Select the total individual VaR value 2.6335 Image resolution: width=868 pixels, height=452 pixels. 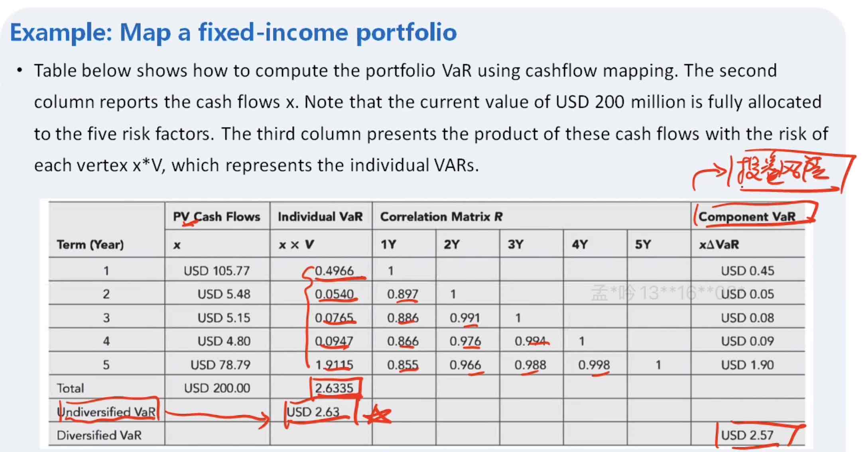coord(334,388)
